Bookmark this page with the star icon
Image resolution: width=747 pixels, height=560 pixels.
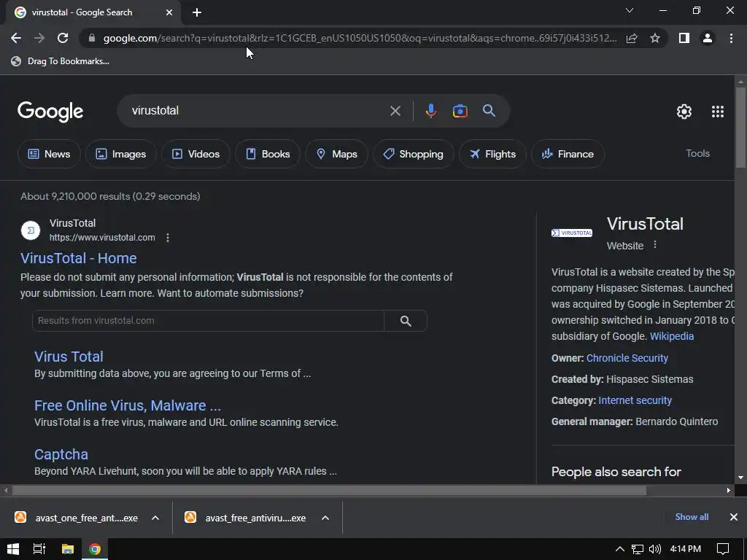(x=655, y=38)
